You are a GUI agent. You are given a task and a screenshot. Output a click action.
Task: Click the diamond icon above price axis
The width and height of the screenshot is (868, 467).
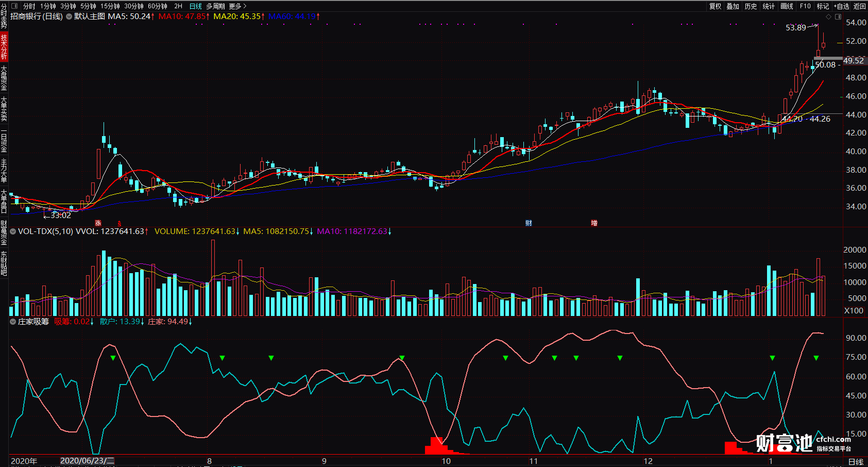coord(828,16)
